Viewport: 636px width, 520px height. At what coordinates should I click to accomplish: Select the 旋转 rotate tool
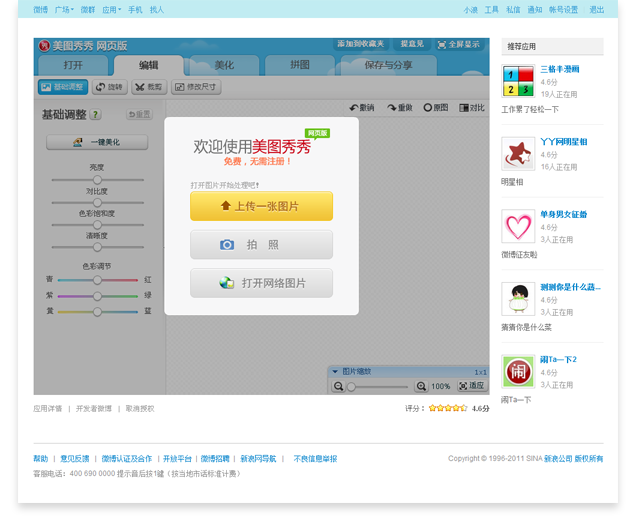110,87
